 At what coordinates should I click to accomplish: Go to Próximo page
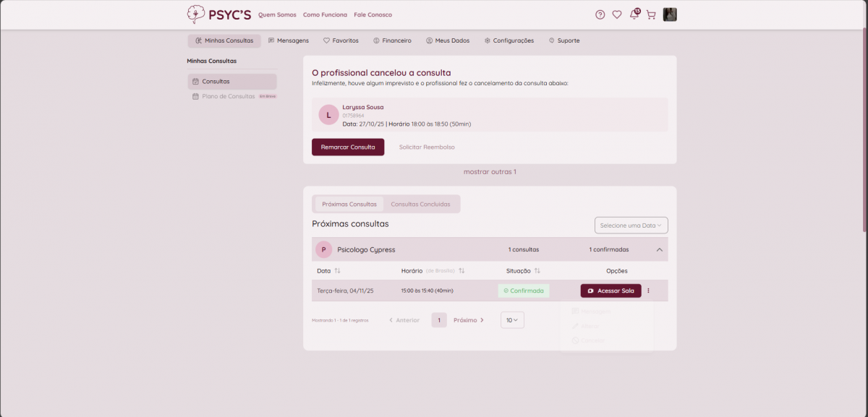point(469,320)
